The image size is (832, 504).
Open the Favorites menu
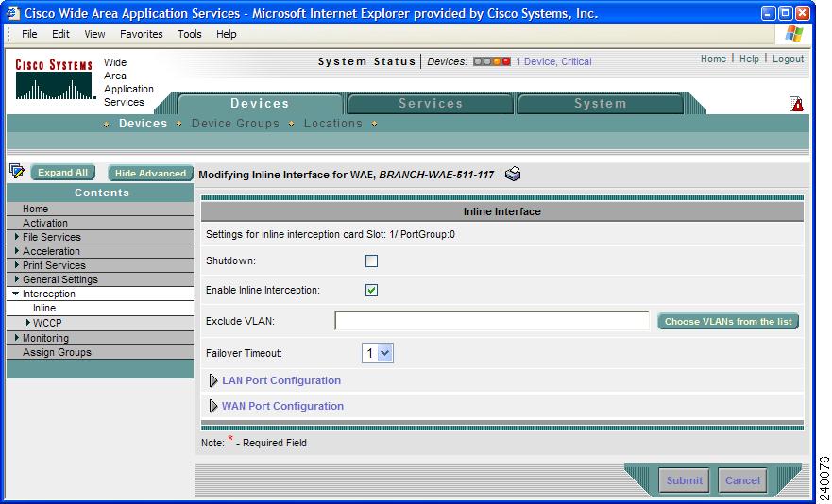click(141, 34)
